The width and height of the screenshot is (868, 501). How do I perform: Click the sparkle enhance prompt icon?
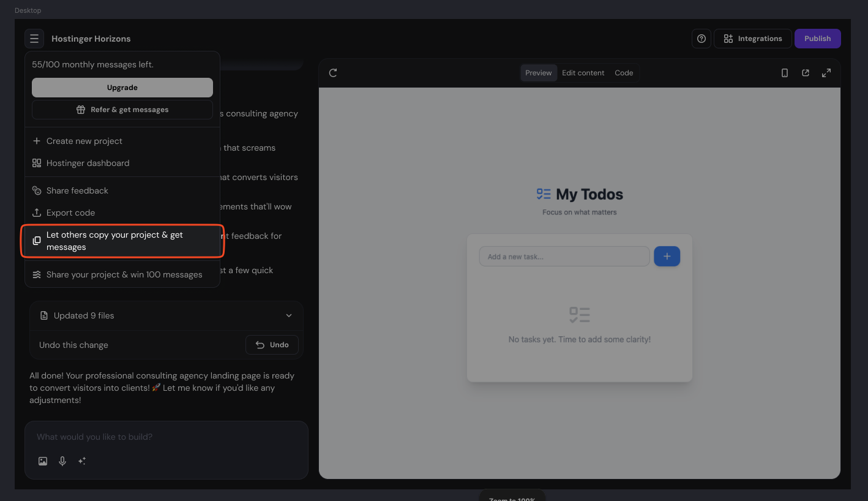[x=82, y=461]
